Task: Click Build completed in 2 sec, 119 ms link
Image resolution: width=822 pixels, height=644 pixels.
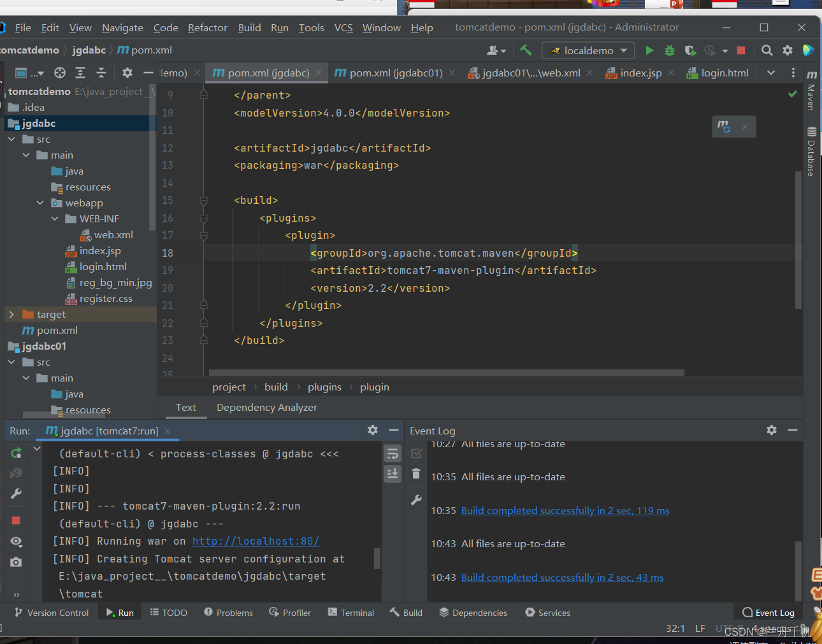Action: [565, 510]
